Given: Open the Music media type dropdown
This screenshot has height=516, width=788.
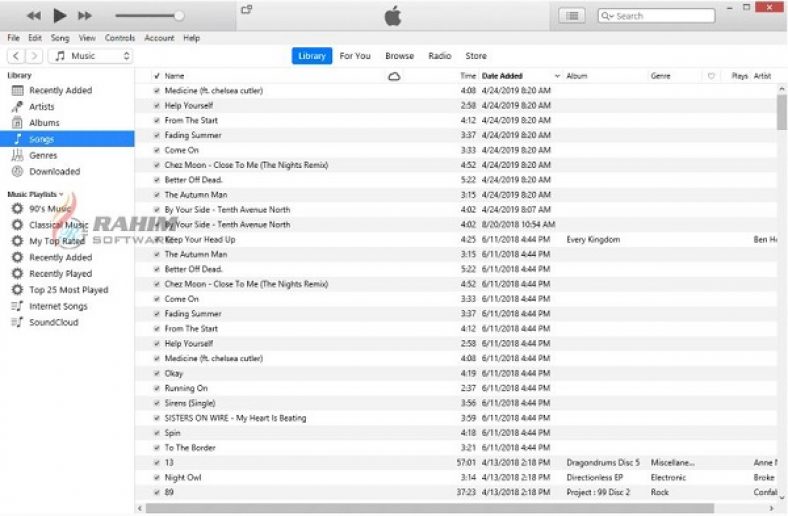Looking at the screenshot, I should point(91,56).
